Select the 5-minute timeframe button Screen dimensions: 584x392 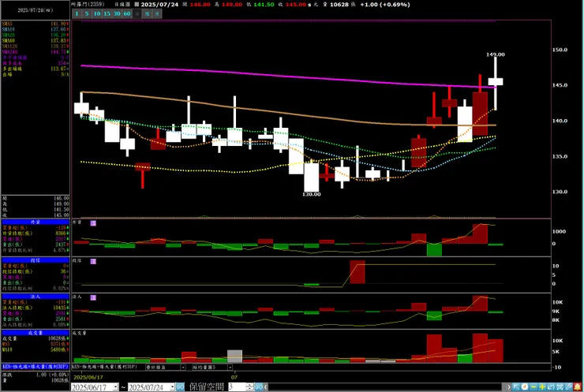pos(87,13)
